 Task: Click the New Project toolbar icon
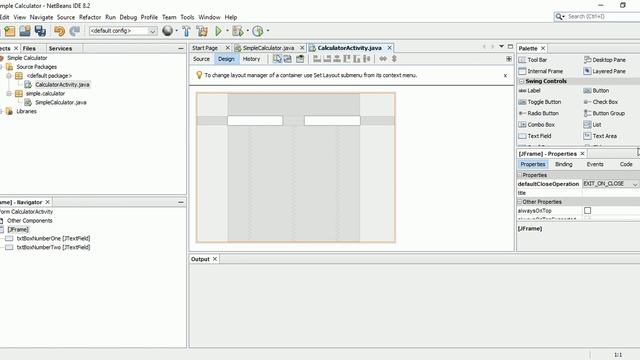point(10,31)
